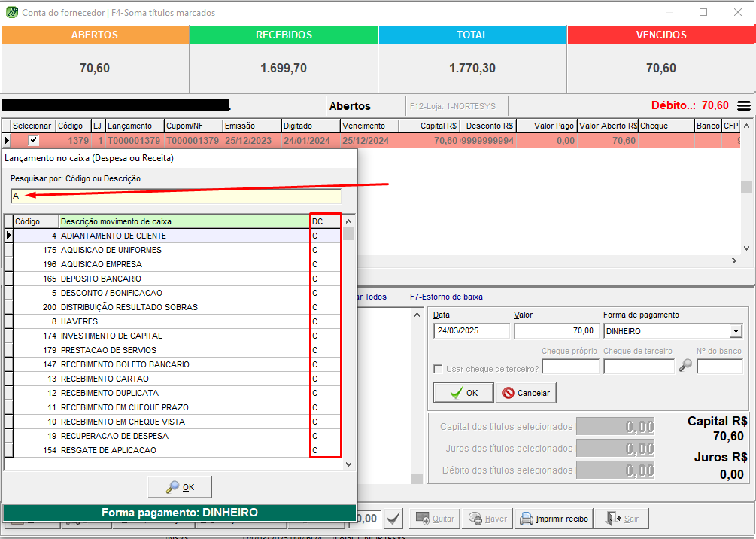Confirm with OK in the Lançamento no caixa popup
756x539 pixels.
pyautogui.click(x=180, y=487)
